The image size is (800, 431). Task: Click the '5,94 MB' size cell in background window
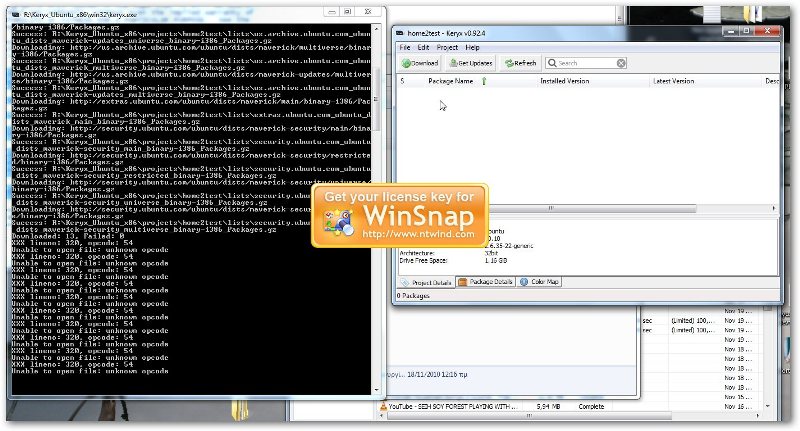(546, 407)
